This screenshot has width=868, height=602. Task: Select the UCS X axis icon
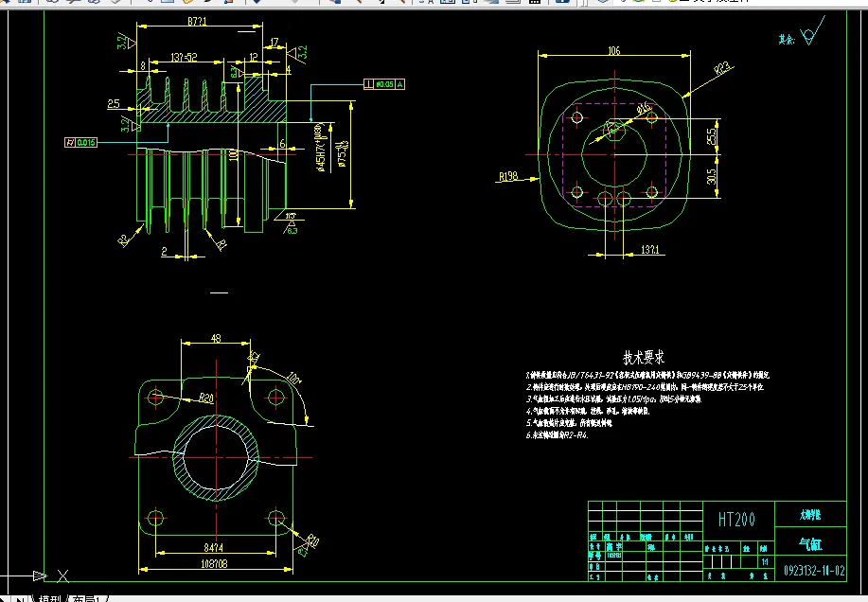(62, 576)
